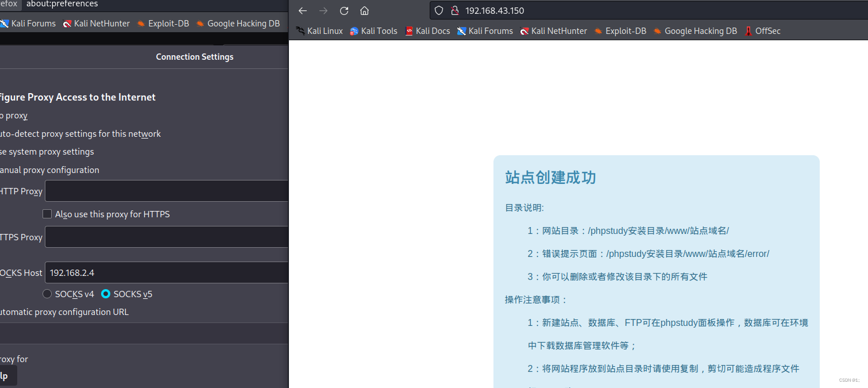Choose Automatic proxy configuration URL option
The width and height of the screenshot is (868, 388).
(63, 312)
